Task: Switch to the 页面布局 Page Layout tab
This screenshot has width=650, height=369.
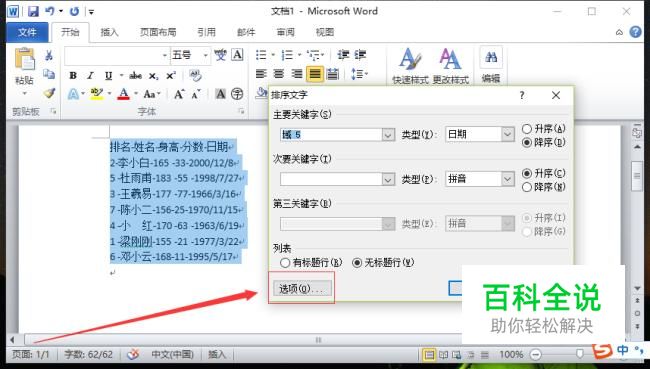Action: tap(158, 32)
